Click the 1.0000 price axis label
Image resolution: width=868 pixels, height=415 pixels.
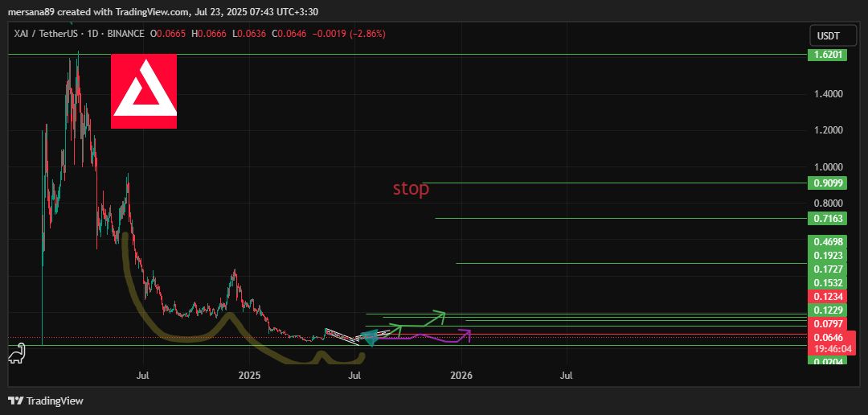[x=828, y=167]
